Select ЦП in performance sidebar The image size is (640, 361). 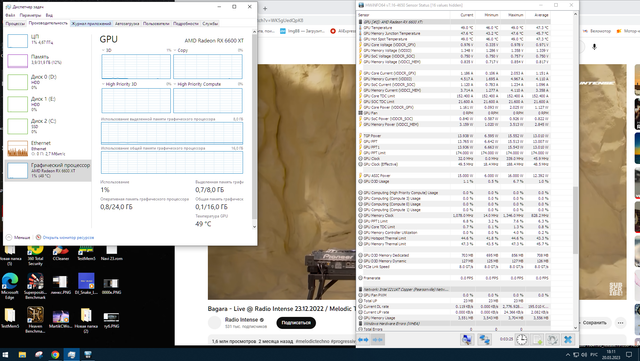tap(48, 40)
